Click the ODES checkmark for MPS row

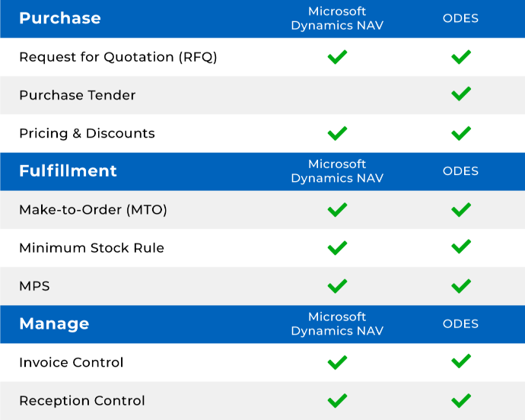[x=461, y=286]
